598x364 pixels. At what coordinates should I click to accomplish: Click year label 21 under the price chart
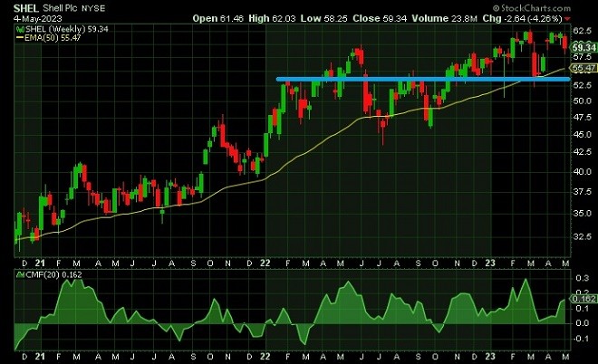(40, 263)
